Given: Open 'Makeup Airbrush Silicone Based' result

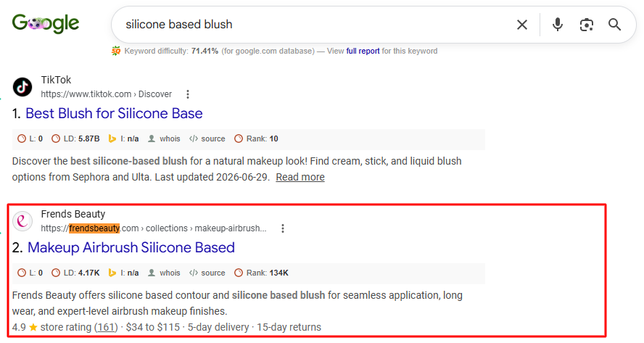Looking at the screenshot, I should tap(131, 248).
